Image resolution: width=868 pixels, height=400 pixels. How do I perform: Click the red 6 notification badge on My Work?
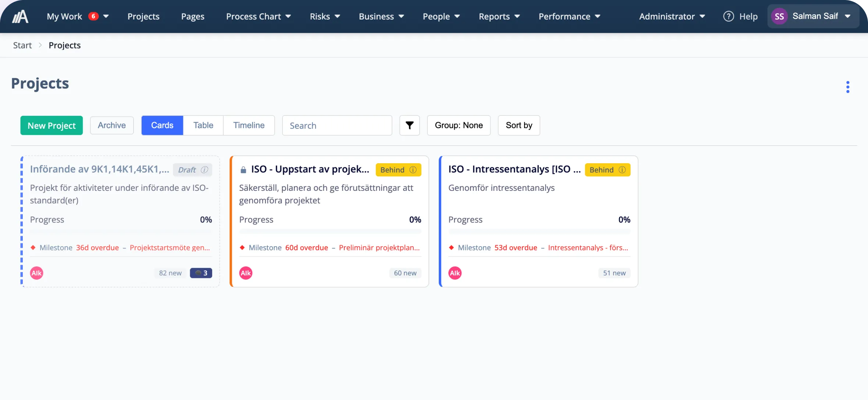click(x=93, y=16)
